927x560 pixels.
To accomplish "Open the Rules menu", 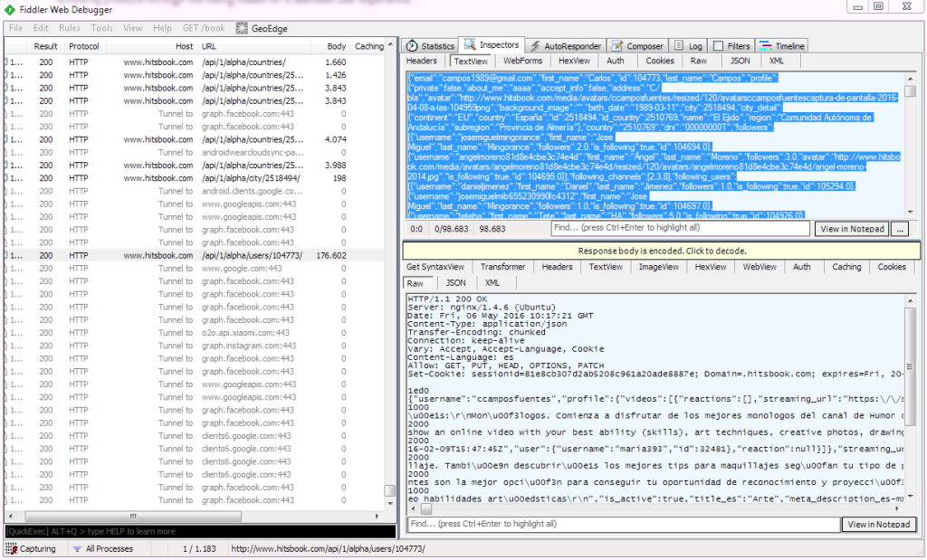I will pyautogui.click(x=69, y=28).
